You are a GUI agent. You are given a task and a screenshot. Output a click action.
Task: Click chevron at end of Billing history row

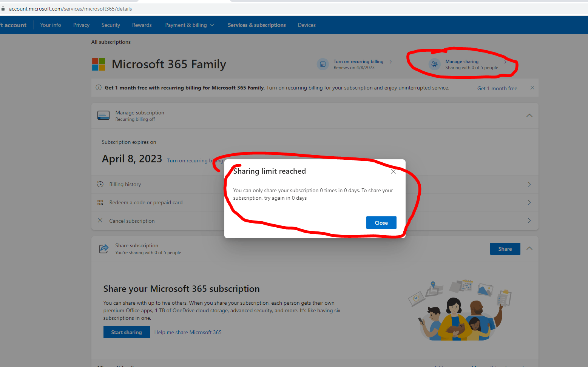529,184
